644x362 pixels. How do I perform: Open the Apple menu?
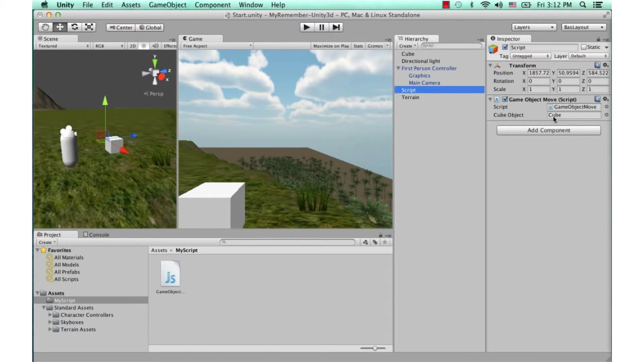44,5
